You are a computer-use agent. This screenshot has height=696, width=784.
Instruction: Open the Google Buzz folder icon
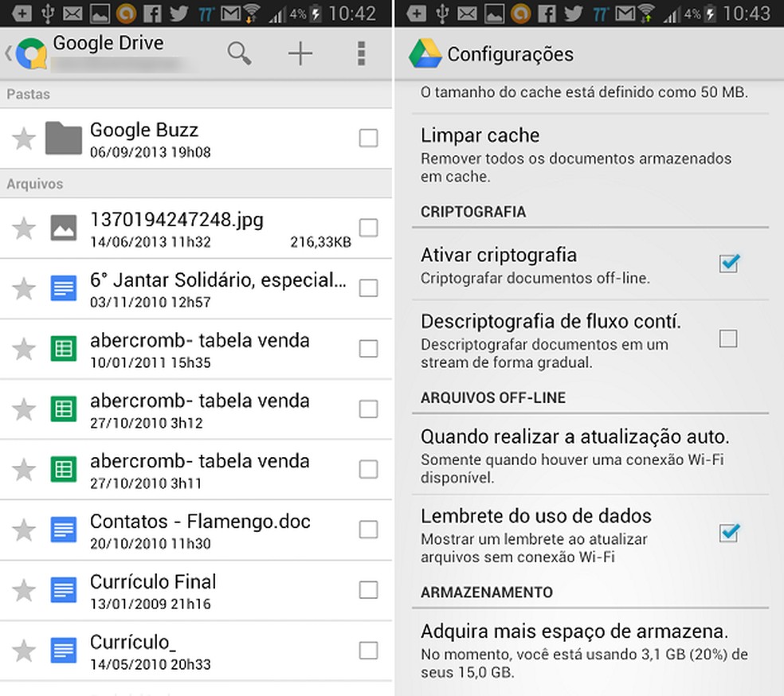click(x=62, y=136)
